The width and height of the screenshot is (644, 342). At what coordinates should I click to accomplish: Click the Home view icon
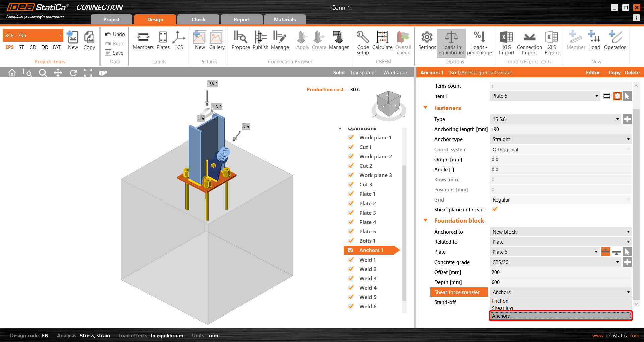(12, 73)
